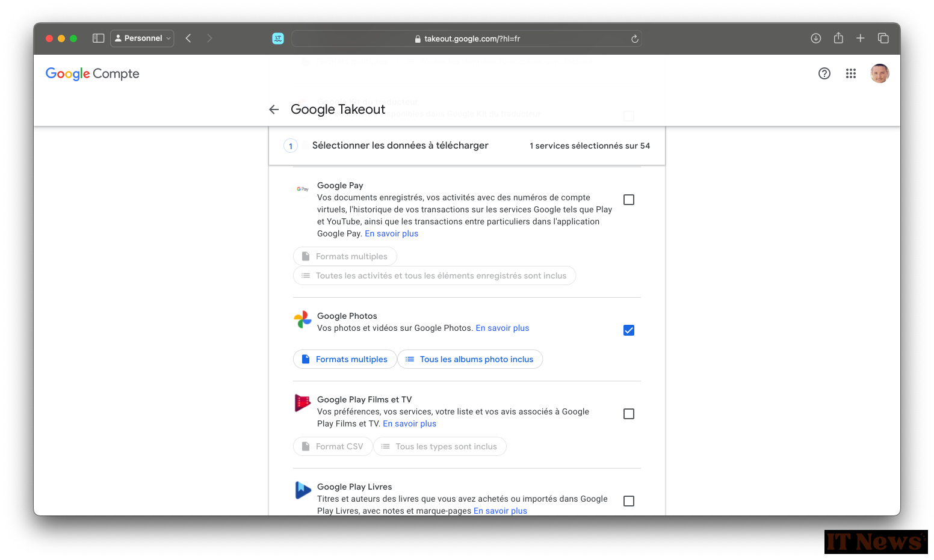Click the takeout.google.com address bar
This screenshot has height=560, width=934.
click(466, 38)
